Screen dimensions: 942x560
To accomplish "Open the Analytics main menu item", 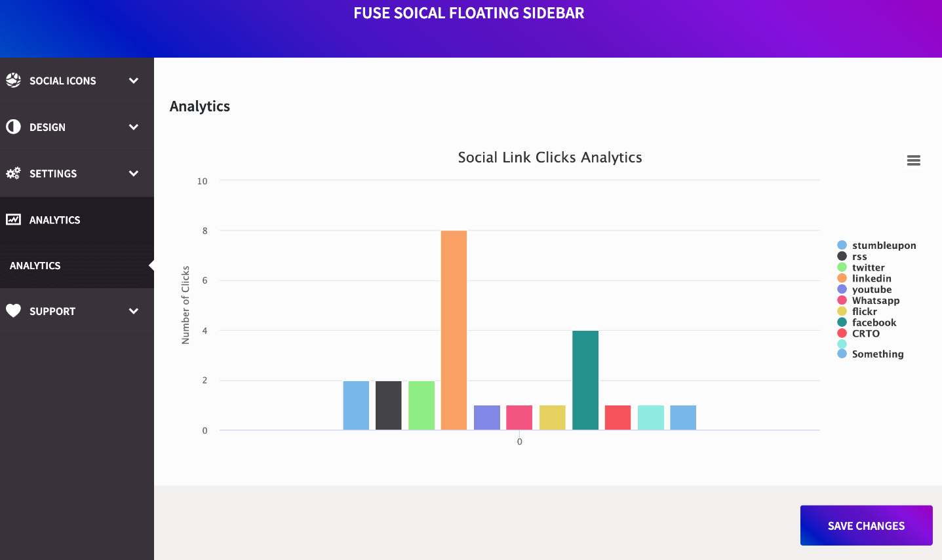I will click(55, 220).
